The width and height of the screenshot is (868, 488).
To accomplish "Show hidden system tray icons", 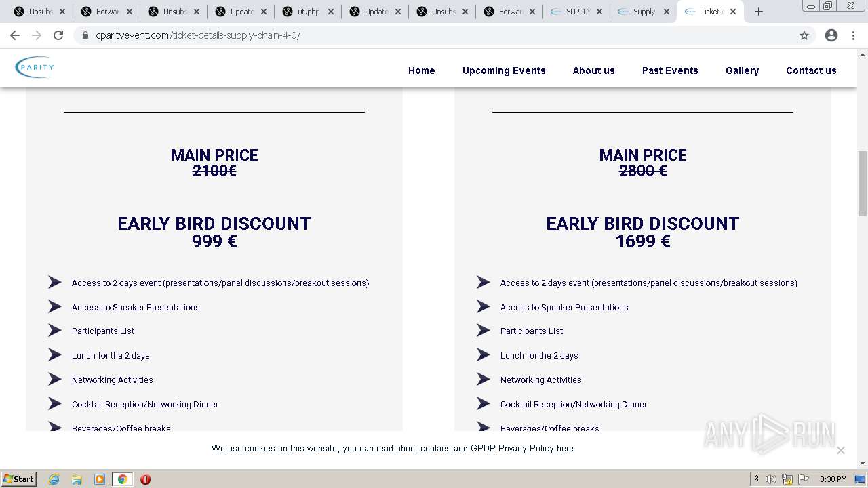I will (756, 479).
